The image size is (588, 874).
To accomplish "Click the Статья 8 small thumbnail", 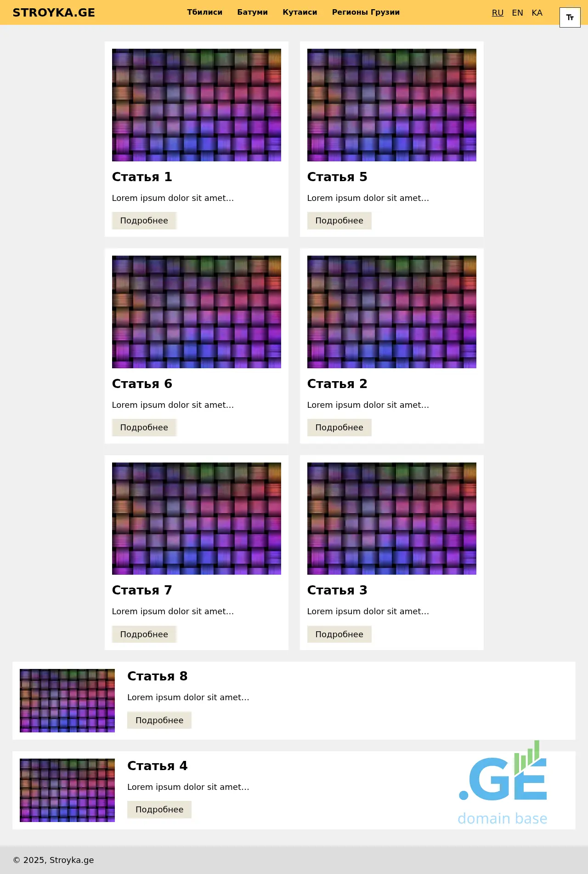I will 67,701.
